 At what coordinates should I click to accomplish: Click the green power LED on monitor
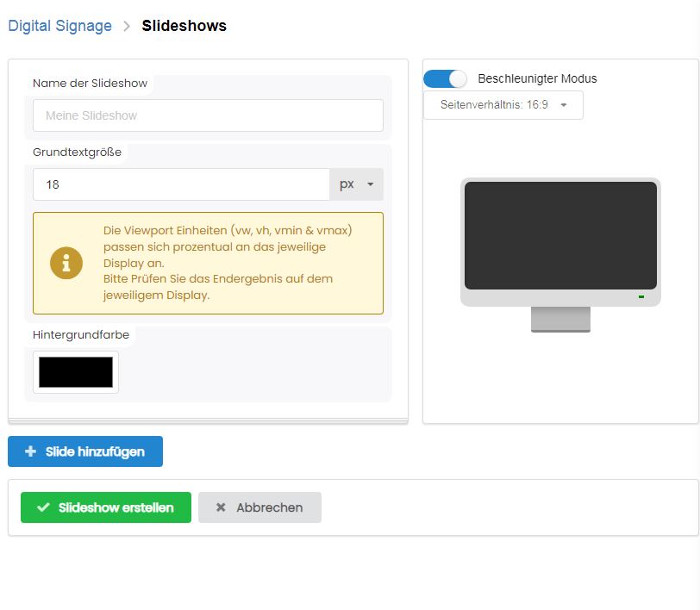click(641, 297)
